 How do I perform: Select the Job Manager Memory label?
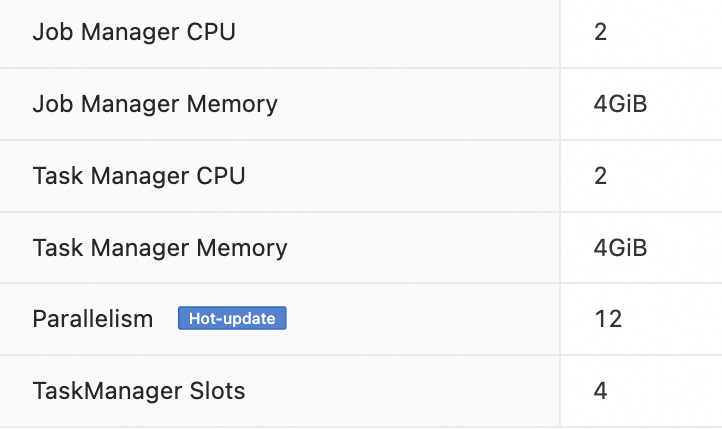coord(155,105)
